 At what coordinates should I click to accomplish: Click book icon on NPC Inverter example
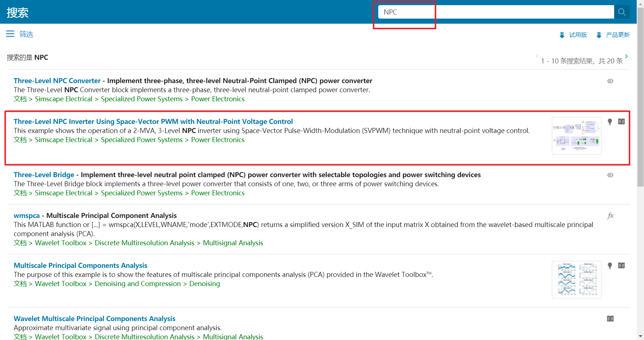pyautogui.click(x=621, y=122)
